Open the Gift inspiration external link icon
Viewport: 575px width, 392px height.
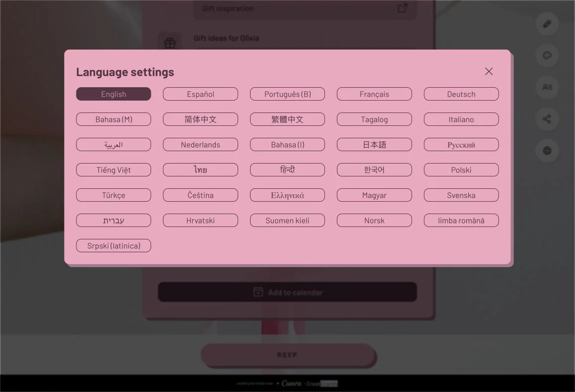click(x=403, y=8)
